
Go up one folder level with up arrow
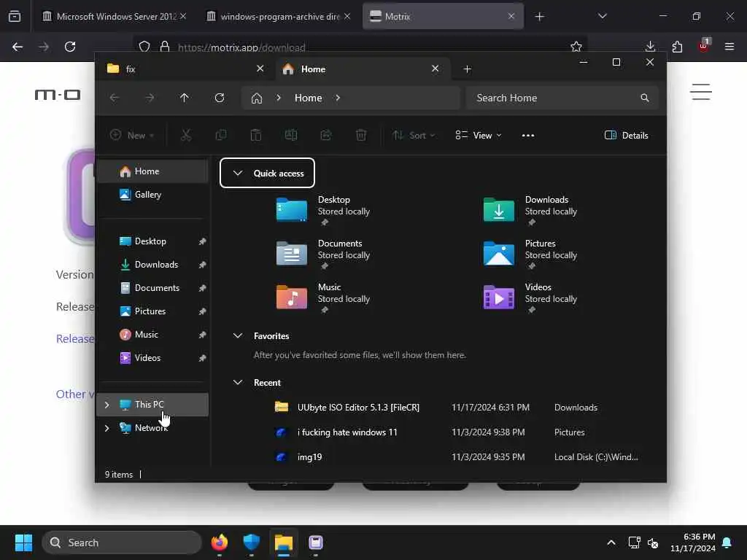click(x=185, y=98)
